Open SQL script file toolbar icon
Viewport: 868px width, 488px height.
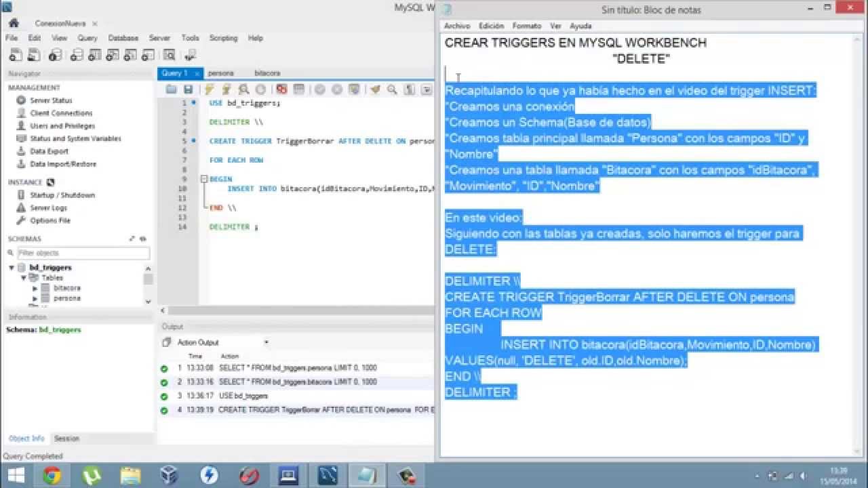(x=33, y=55)
